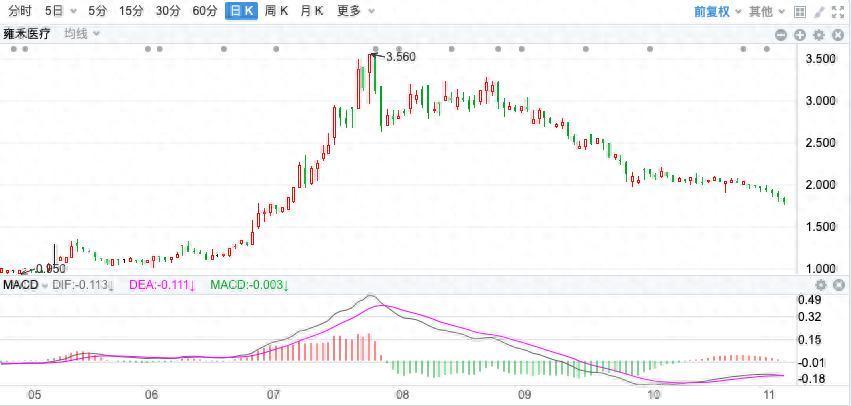Switch to 周 K weekly chart
This screenshot has width=851, height=406.
276,11
